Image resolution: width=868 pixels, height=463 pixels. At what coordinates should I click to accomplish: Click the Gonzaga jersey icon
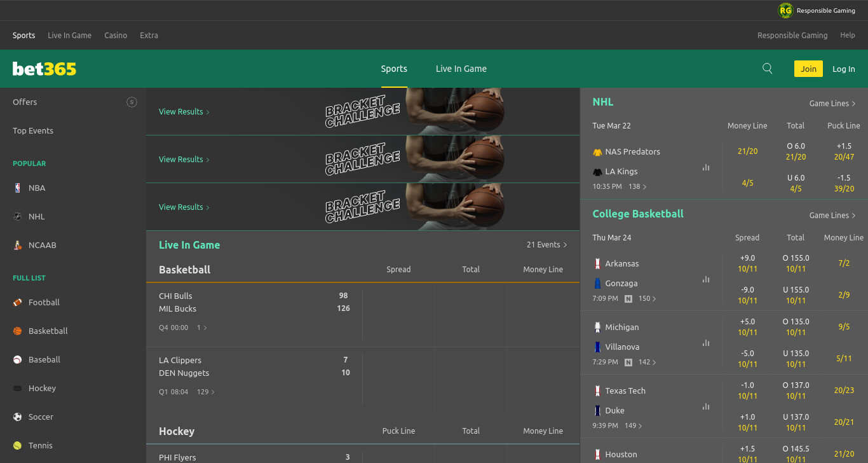pos(597,283)
